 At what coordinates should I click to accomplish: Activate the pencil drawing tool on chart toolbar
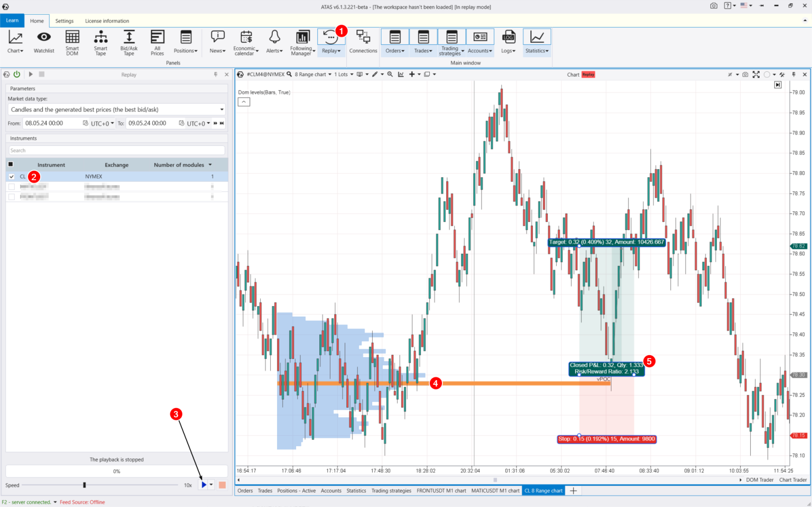coord(375,74)
